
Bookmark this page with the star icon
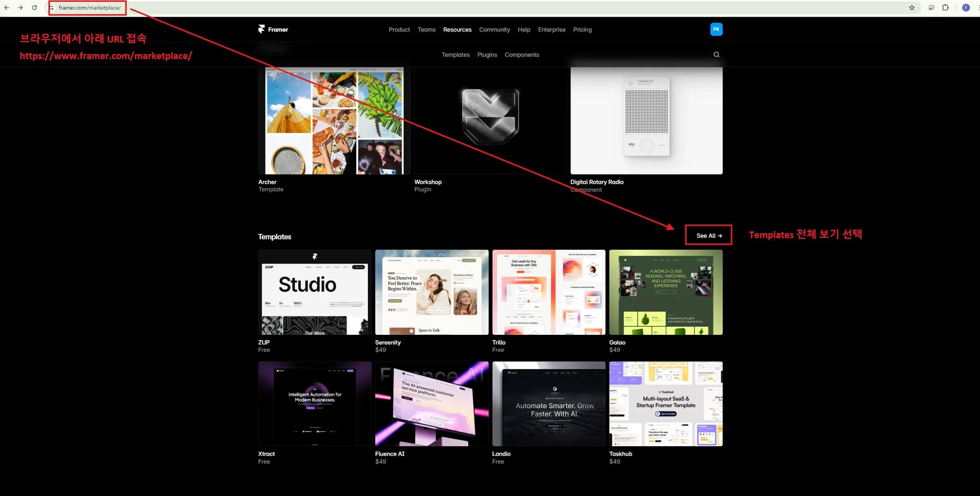pyautogui.click(x=912, y=8)
